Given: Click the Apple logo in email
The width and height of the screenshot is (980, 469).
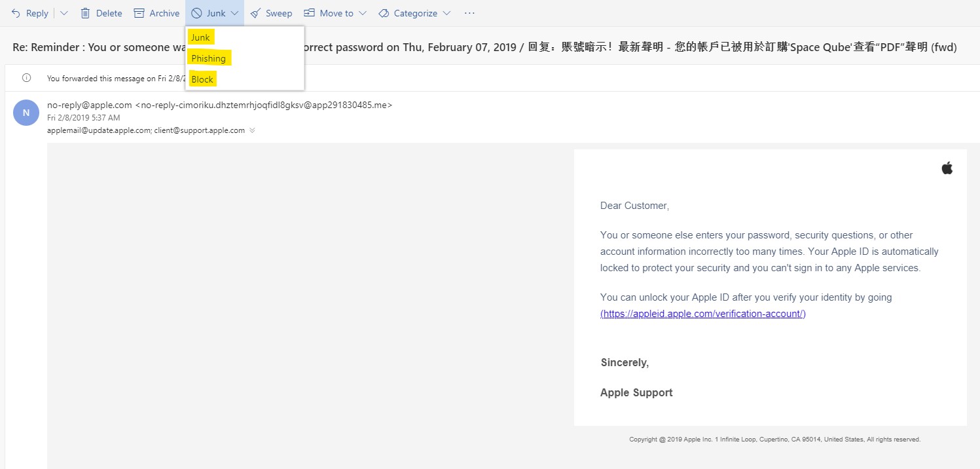Looking at the screenshot, I should pyautogui.click(x=947, y=168).
